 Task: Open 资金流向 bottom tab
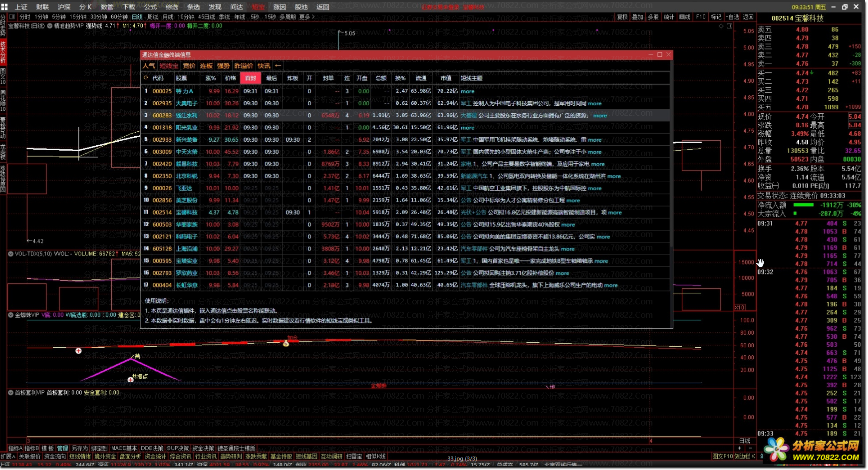(x=55, y=457)
